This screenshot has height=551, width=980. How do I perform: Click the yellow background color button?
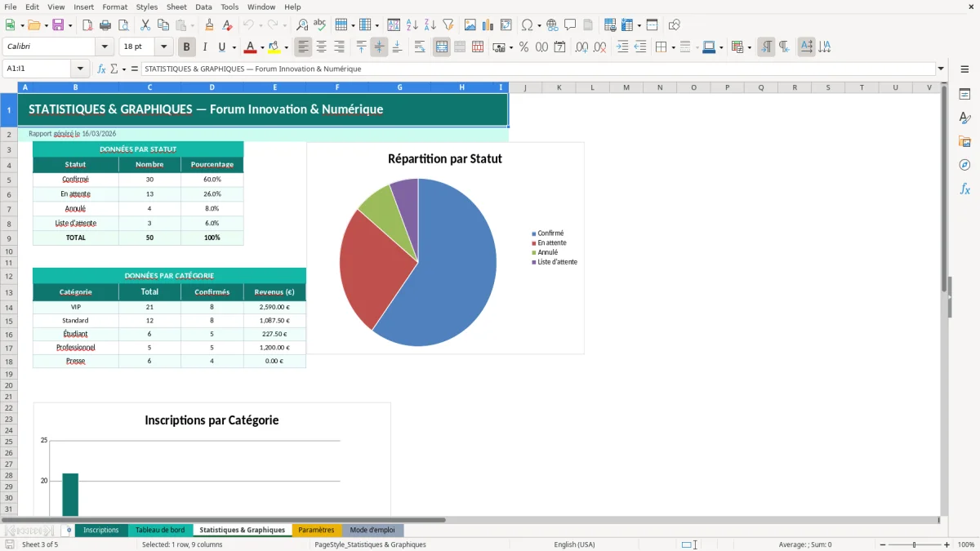click(274, 47)
